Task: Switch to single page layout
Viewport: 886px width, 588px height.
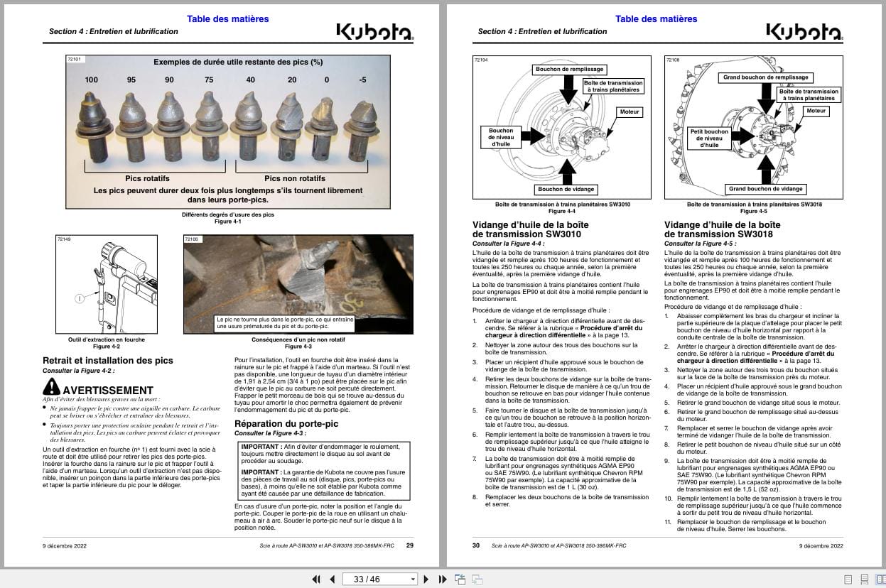Action: pyautogui.click(x=848, y=579)
